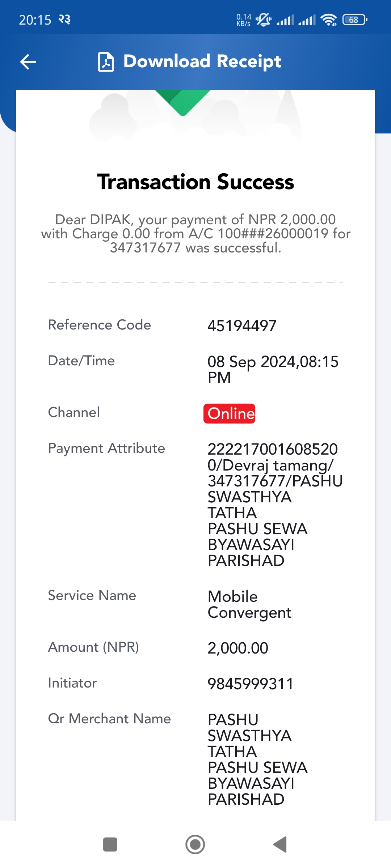Select reference code 45194497

[x=242, y=326]
